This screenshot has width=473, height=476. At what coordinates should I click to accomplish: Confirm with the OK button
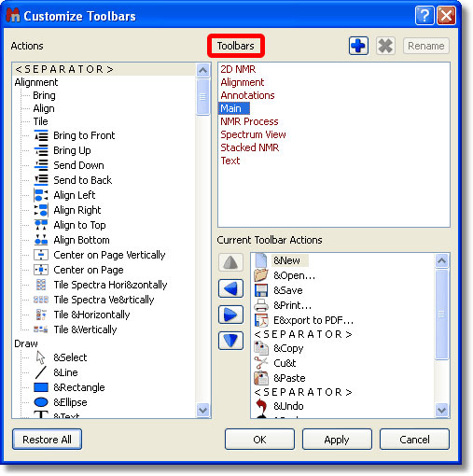259,440
